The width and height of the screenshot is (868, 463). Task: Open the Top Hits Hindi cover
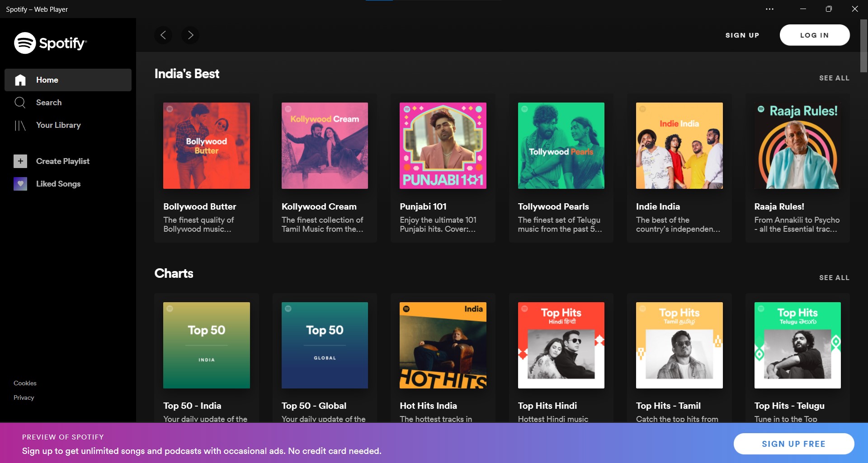click(561, 345)
